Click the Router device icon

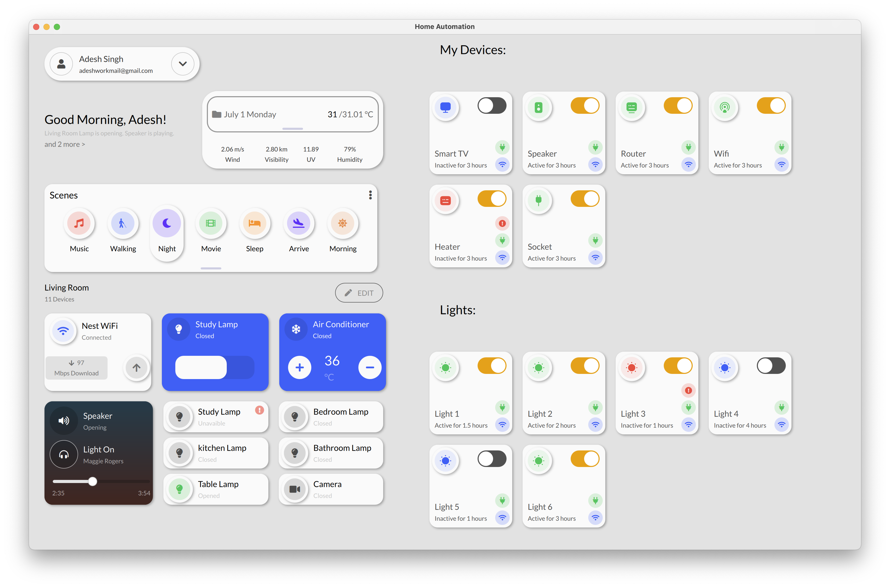point(632,108)
